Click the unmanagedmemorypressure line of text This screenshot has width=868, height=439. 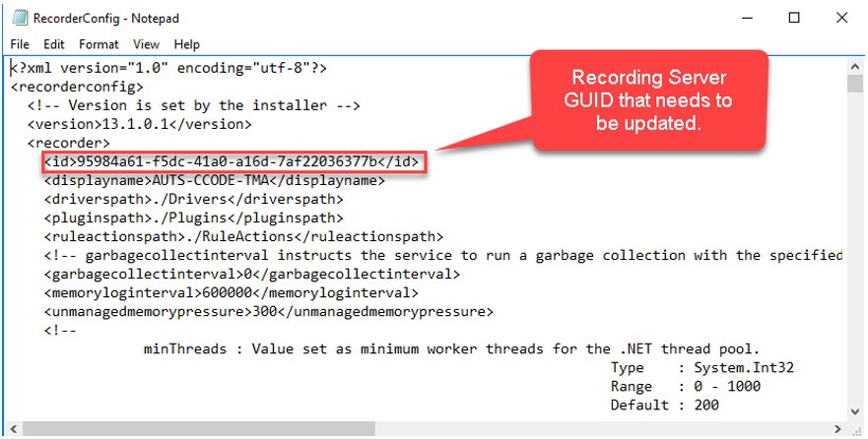pyautogui.click(x=268, y=312)
